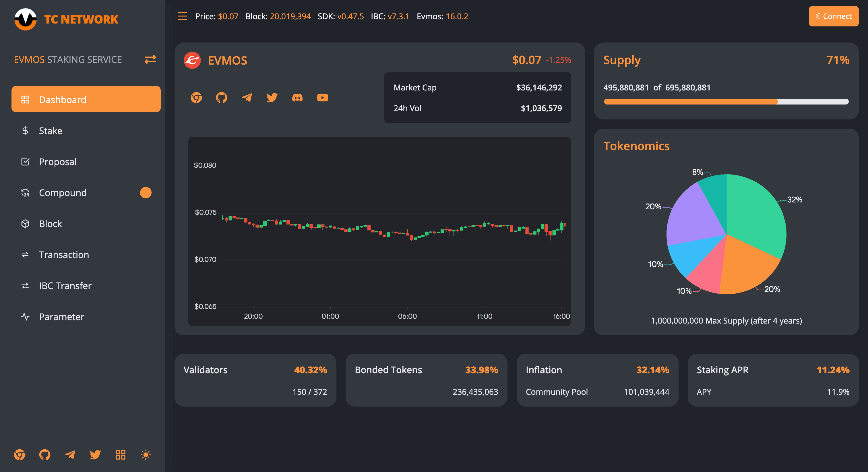The width and height of the screenshot is (868, 472).
Task: Click the Dashboard grid icon
Action: [x=25, y=99]
